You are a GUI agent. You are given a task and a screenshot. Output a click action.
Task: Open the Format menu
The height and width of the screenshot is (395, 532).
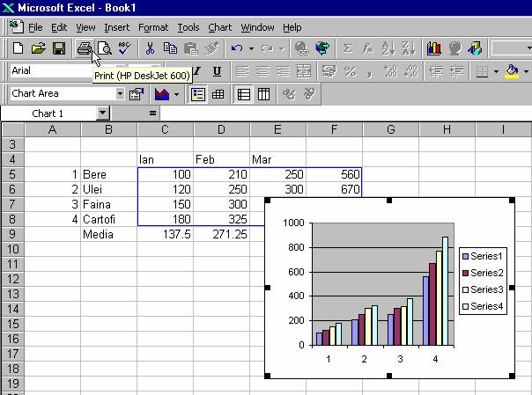tap(153, 27)
